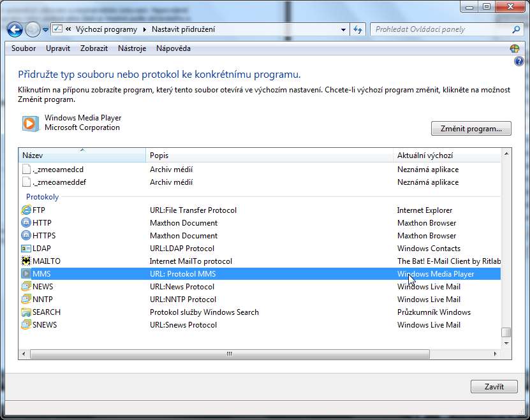530x420 pixels.
Task: Select the ._zmeoameddef file icon
Action: coord(26,182)
